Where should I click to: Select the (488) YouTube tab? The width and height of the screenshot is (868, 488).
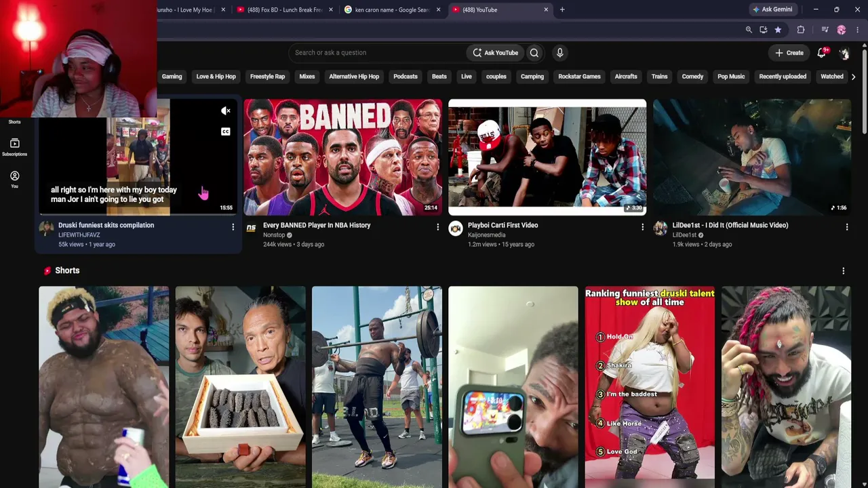click(x=500, y=9)
